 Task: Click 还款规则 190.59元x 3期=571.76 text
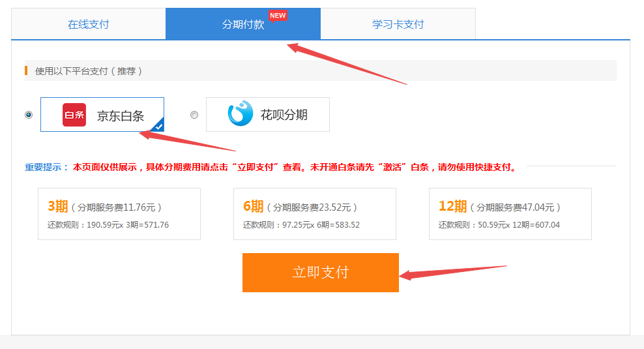point(108,225)
